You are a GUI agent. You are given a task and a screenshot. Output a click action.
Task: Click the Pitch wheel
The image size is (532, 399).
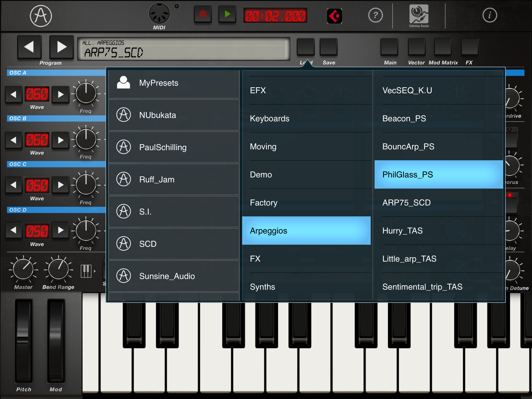point(24,341)
